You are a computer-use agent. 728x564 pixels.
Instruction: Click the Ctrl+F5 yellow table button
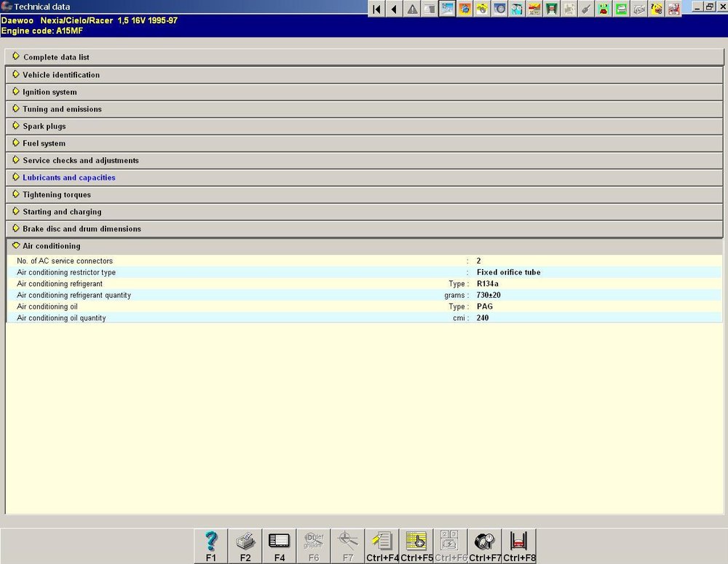(x=416, y=546)
